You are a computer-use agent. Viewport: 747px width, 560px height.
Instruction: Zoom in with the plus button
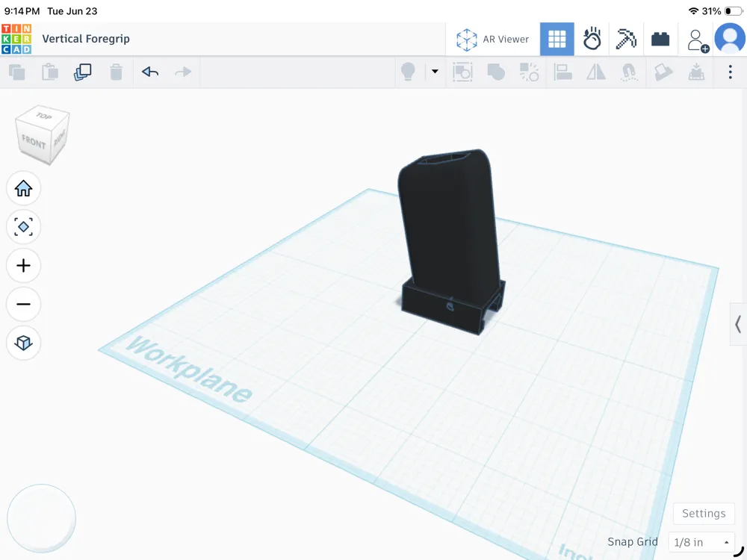click(x=23, y=266)
